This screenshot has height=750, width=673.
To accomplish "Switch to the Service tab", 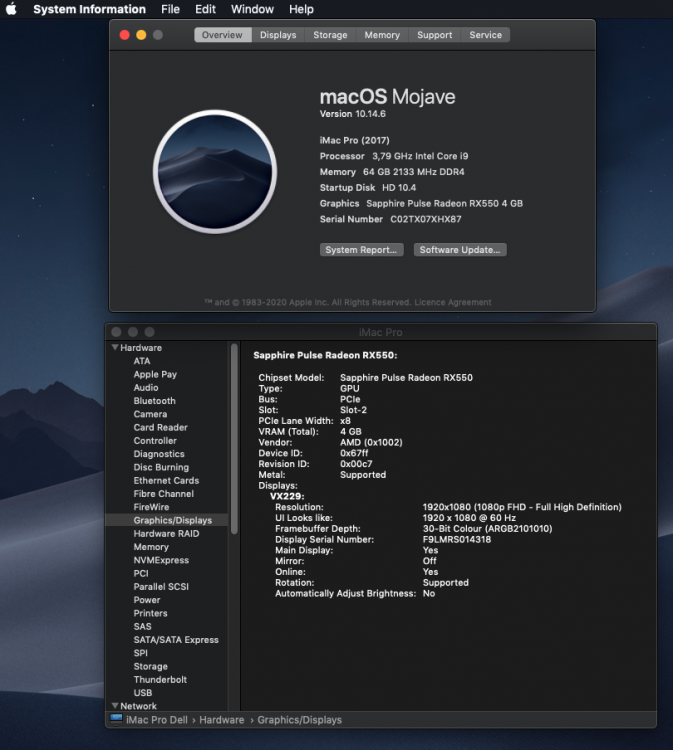I will pos(485,35).
